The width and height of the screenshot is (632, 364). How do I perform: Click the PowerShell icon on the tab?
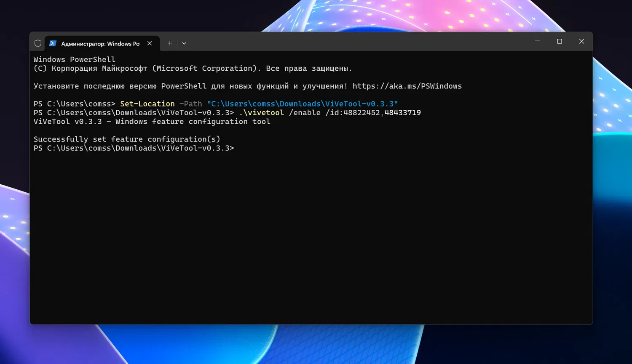(x=53, y=43)
